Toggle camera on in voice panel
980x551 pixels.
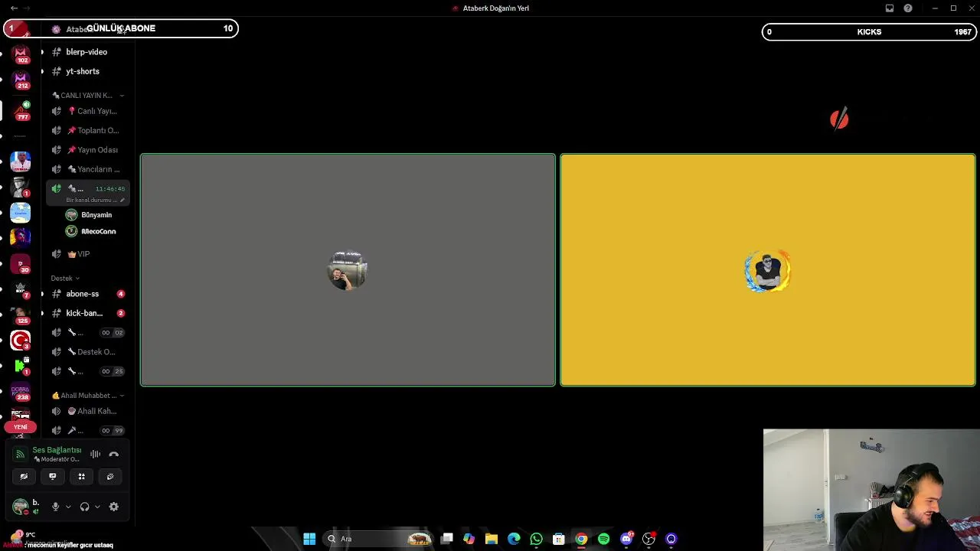[x=24, y=476]
